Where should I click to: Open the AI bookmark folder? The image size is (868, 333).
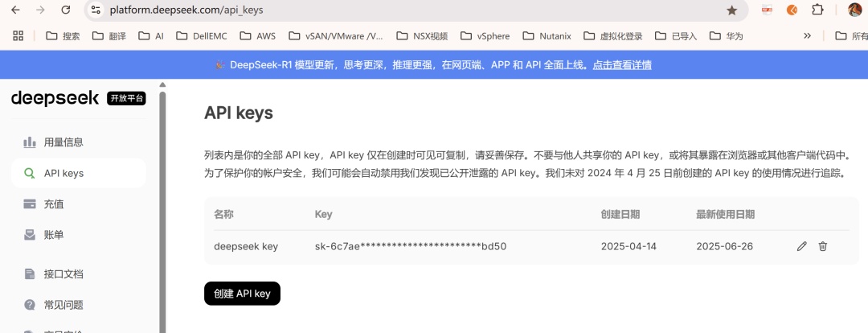[151, 36]
